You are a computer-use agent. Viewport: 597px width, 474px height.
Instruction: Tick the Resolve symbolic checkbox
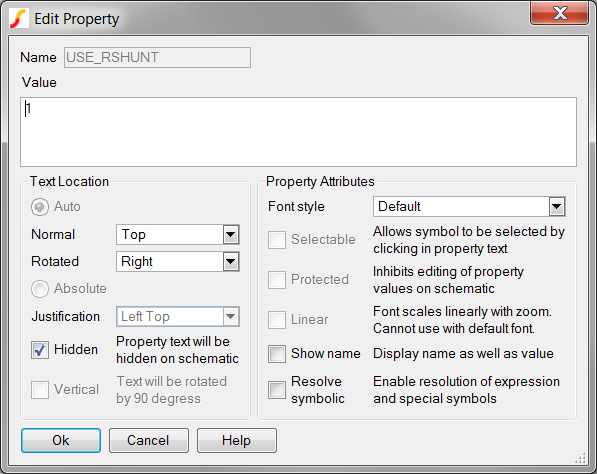(277, 390)
